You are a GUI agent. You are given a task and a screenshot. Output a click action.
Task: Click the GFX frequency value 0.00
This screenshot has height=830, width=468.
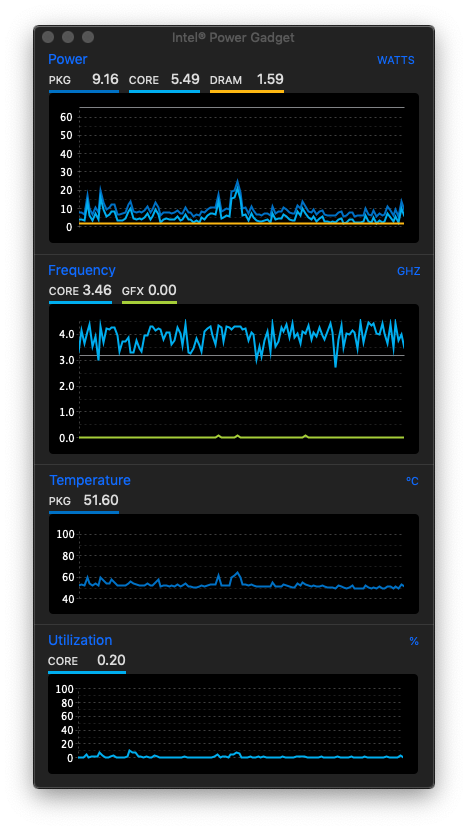point(162,290)
